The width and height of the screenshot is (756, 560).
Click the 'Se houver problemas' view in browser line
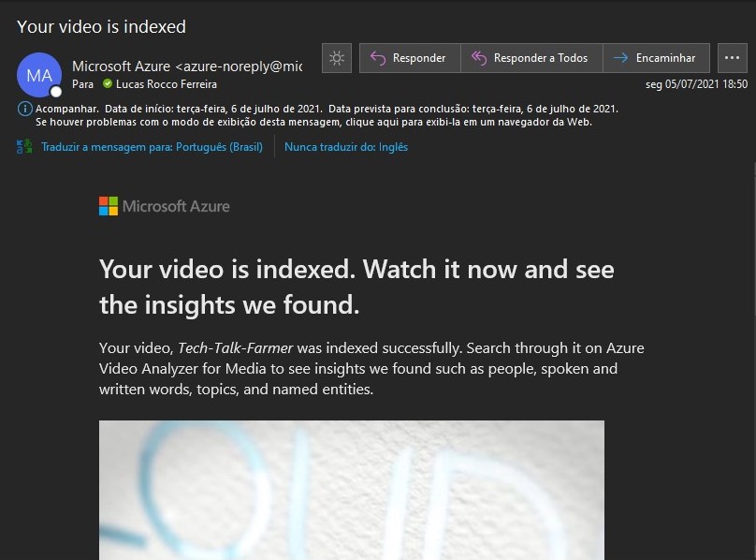313,122
